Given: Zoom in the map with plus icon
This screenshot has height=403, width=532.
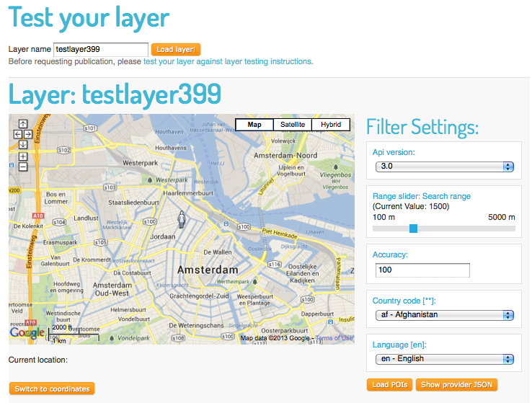Looking at the screenshot, I should point(23,156).
